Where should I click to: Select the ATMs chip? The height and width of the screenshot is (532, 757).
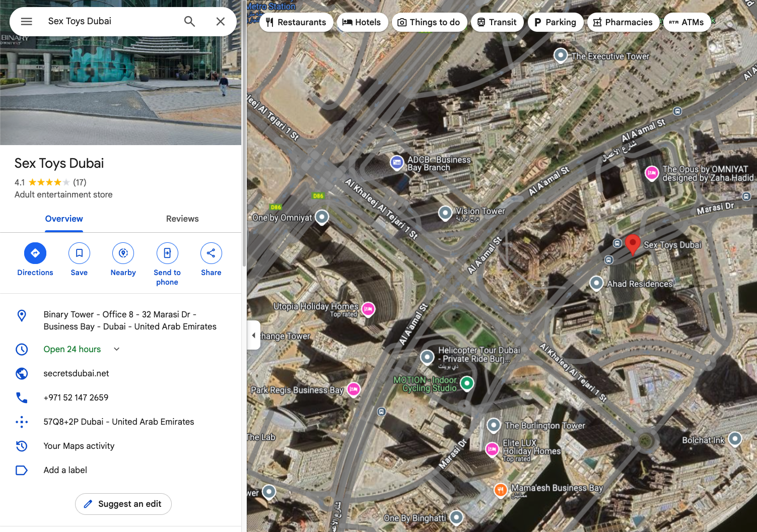click(687, 22)
